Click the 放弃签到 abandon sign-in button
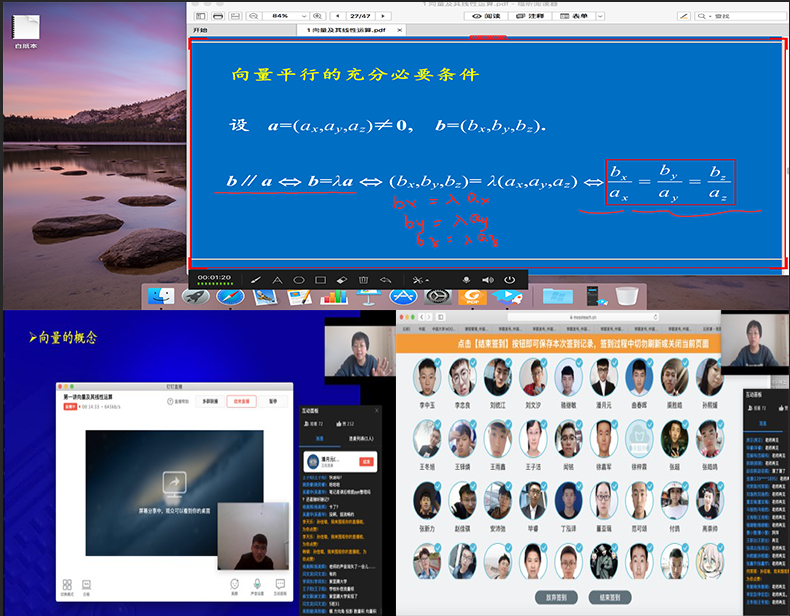 [x=557, y=597]
